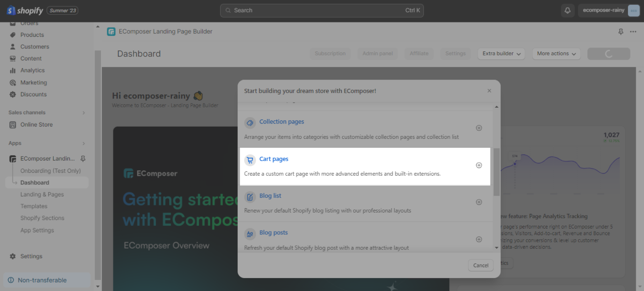The width and height of the screenshot is (644, 291).
Task: Click the dialog vertical scrollbar thumb
Action: (x=496, y=172)
